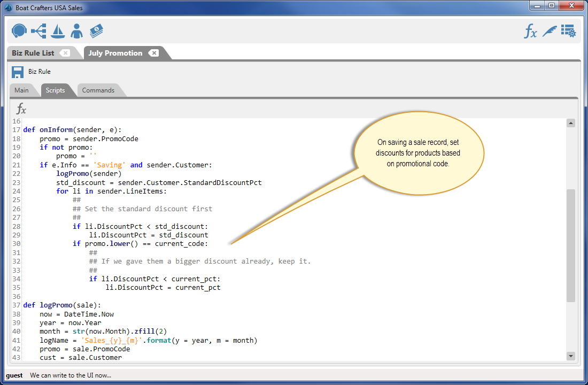Click the scroll down arrow of the script editor

coord(571,356)
